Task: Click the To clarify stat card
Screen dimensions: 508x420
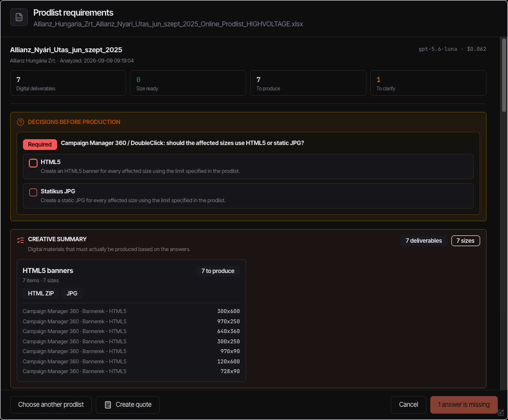Action: 428,83
